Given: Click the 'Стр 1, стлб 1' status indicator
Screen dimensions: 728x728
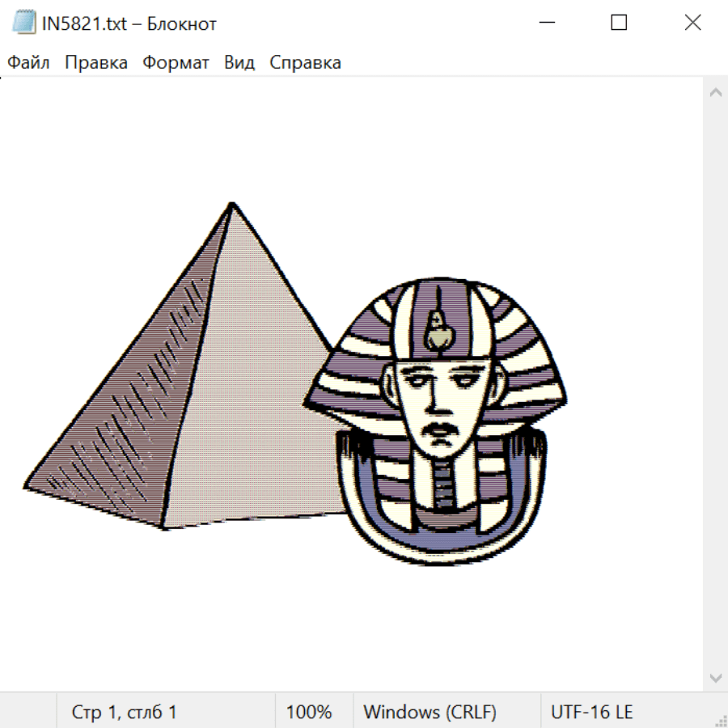Looking at the screenshot, I should click(x=124, y=712).
